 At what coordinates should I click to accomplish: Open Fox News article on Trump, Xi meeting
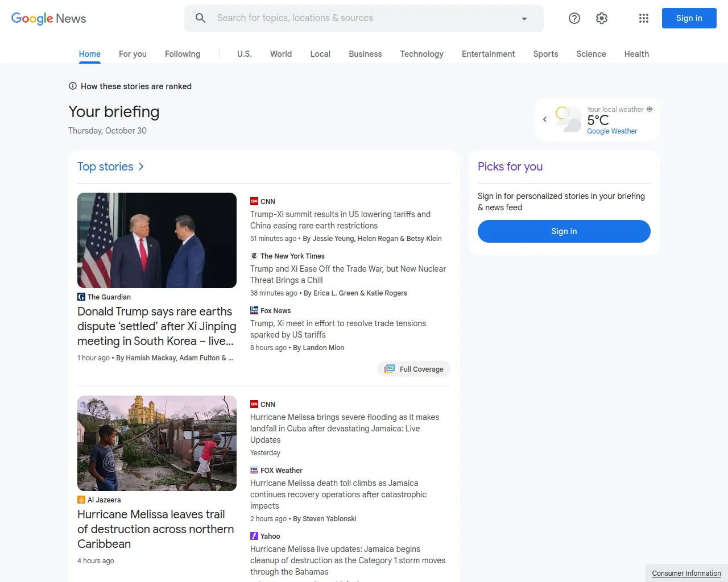click(x=338, y=329)
